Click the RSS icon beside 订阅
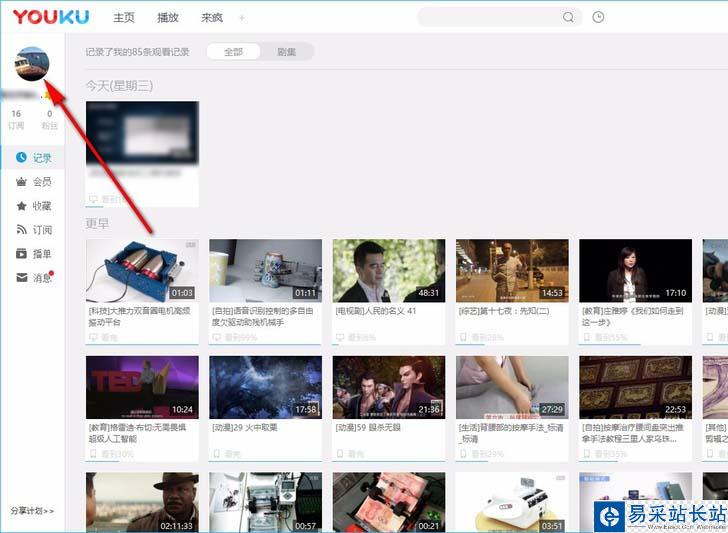Viewport: 728px width, 533px height. click(21, 229)
